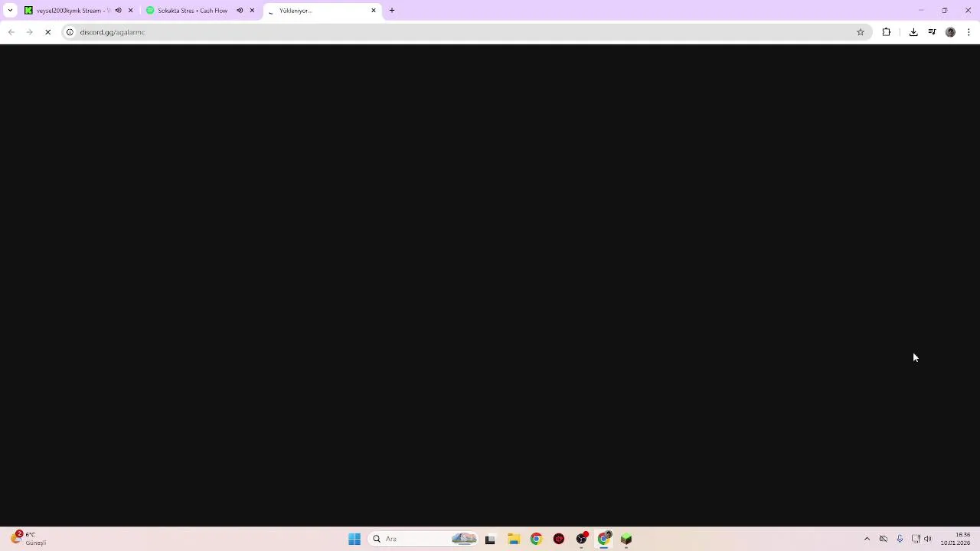Open Chrome downloads panel

[x=913, y=32]
